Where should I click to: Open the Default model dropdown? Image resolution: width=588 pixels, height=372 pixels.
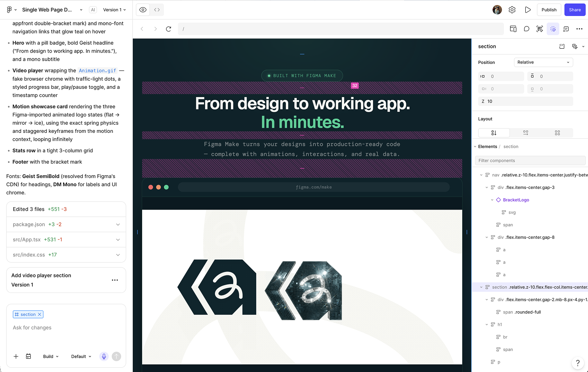(x=81, y=356)
